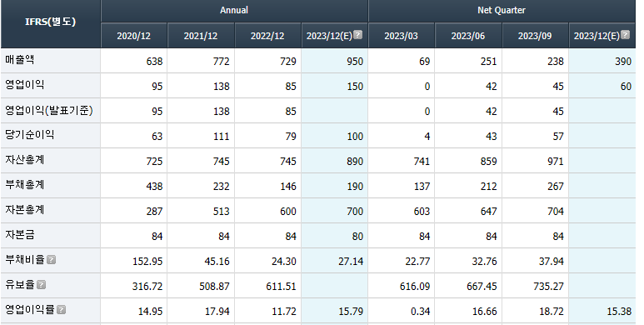The height and width of the screenshot is (325, 644).
Task: Click 자본총계 value 287
Action: pos(154,212)
